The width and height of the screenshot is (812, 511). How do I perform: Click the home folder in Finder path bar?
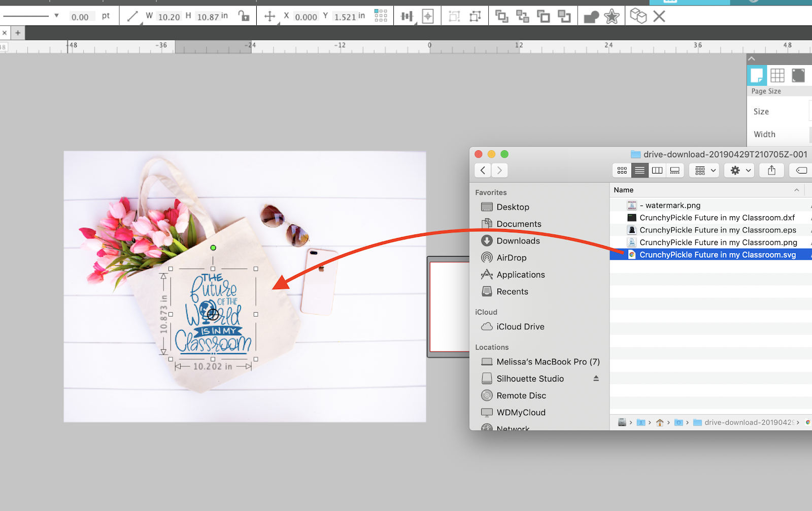click(x=660, y=422)
